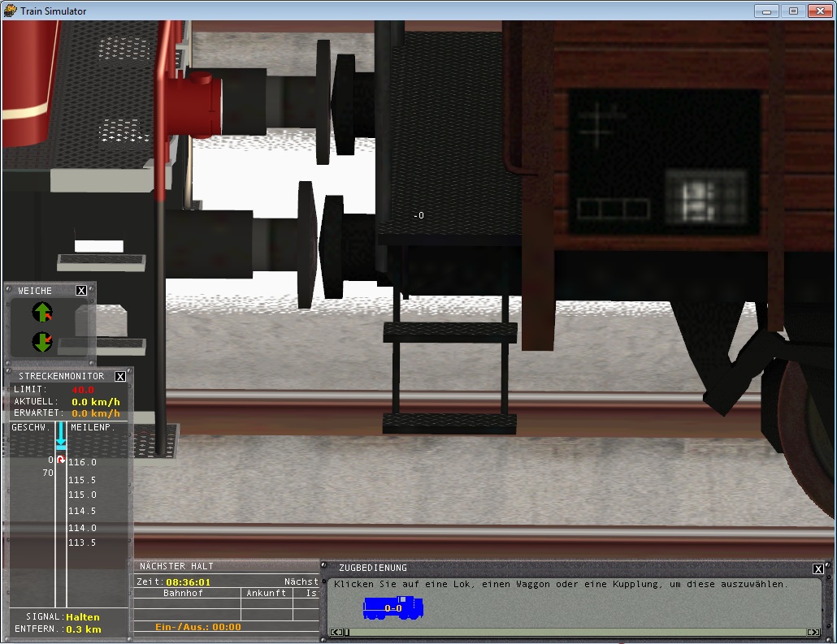The width and height of the screenshot is (837, 644).
Task: Close the Zugbedienung panel
Action: (x=818, y=568)
